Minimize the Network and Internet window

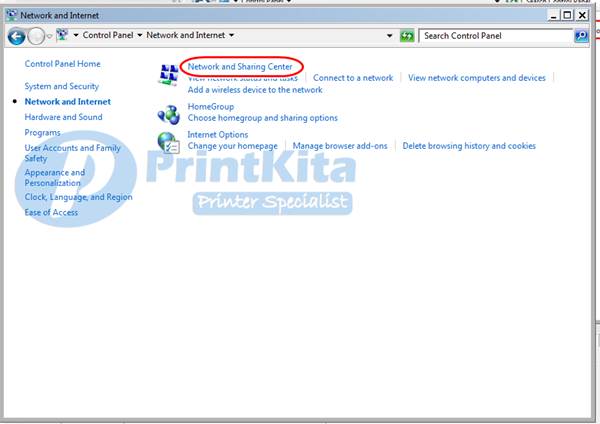click(x=553, y=15)
